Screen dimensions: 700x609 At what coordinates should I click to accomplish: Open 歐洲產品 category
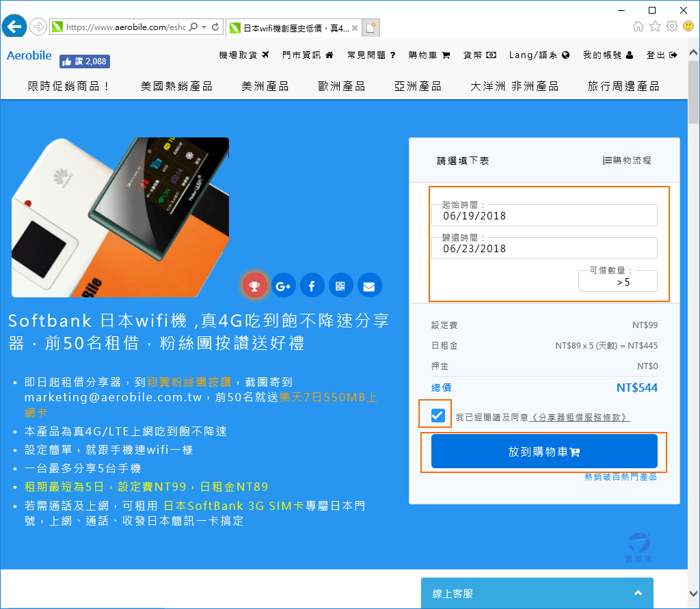[x=342, y=86]
